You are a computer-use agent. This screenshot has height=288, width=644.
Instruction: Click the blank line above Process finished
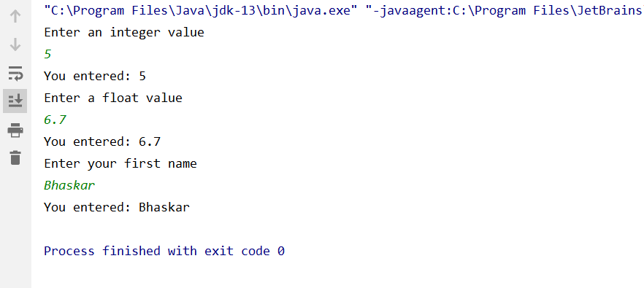(x=337, y=229)
